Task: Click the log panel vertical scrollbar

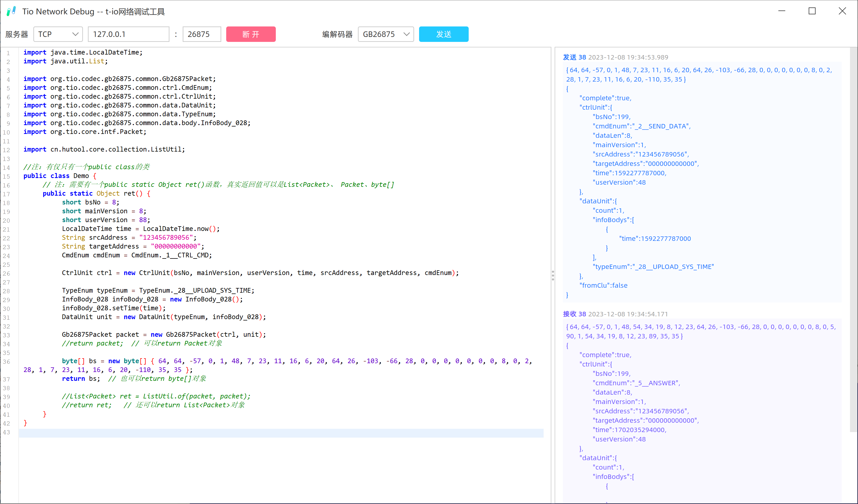Action: 854,240
